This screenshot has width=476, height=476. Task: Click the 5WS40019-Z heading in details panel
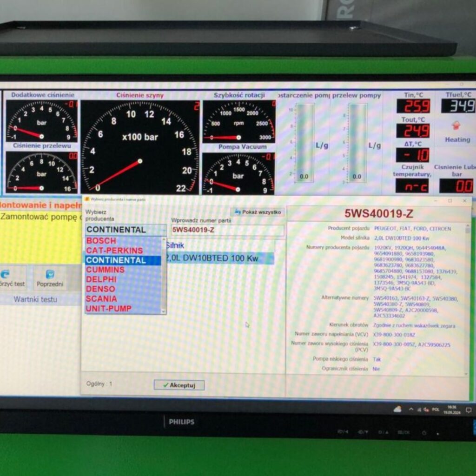point(378,213)
